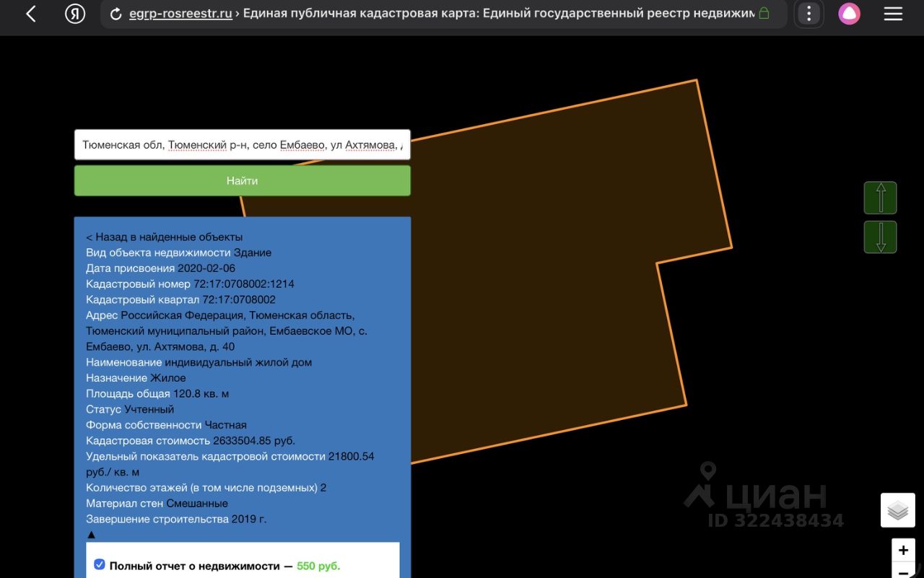Click the page title in address bar
Viewport: 924px width, 578px height.
click(499, 14)
